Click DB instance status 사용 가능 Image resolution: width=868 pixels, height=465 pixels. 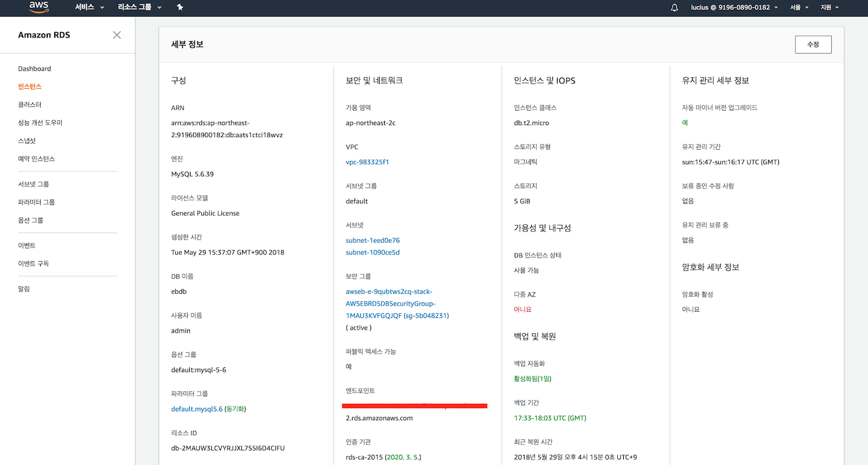point(526,270)
